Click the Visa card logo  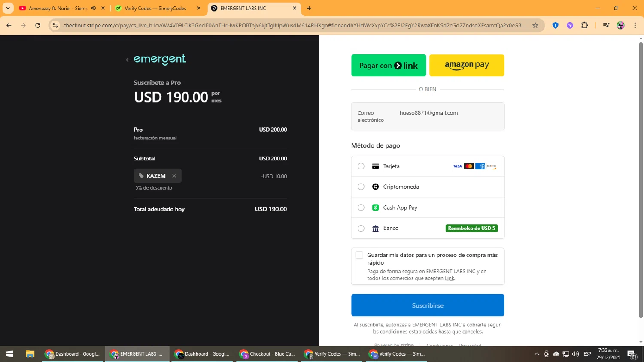458,166
